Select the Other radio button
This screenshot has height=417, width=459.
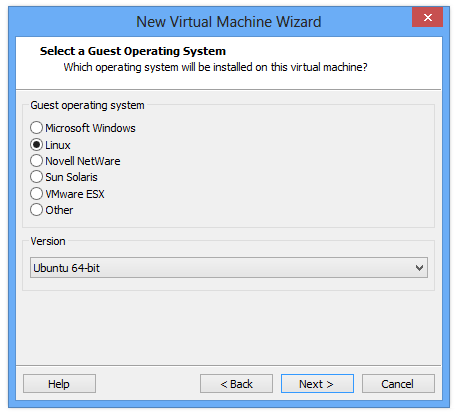(x=36, y=210)
